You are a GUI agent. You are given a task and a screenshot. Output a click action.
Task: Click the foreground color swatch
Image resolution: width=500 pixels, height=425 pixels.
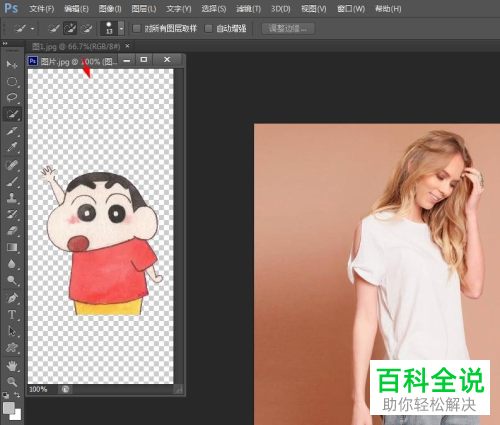pyautogui.click(x=9, y=407)
